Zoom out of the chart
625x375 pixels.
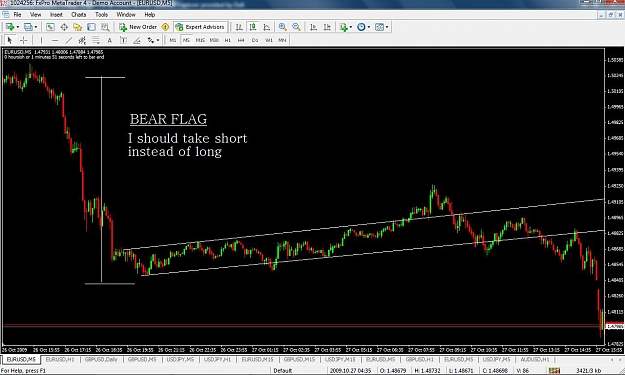point(296,27)
